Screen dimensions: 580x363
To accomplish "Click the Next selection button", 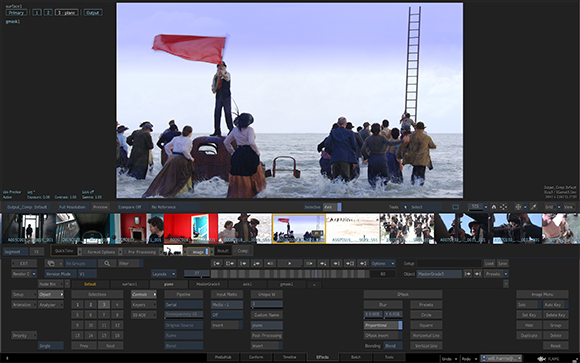I will (x=110, y=346).
